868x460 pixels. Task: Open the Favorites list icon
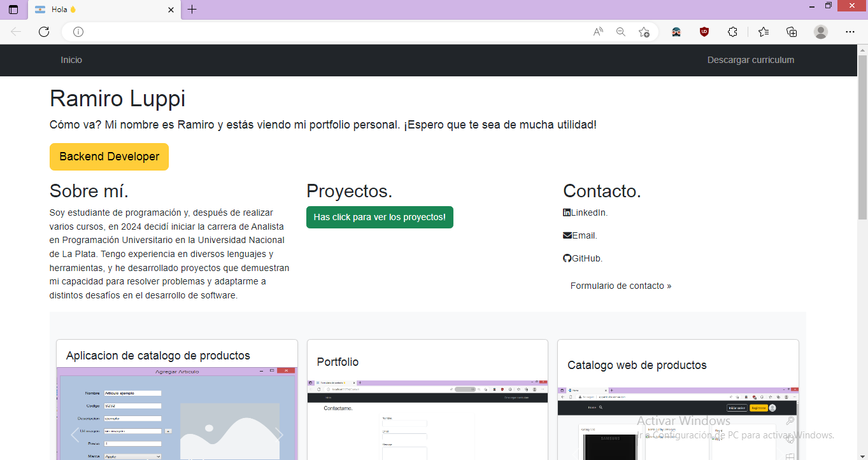(x=764, y=32)
